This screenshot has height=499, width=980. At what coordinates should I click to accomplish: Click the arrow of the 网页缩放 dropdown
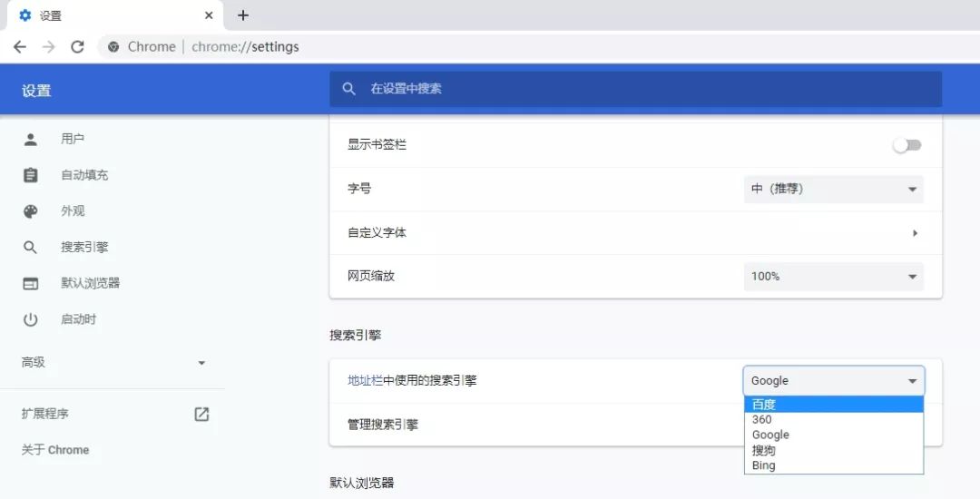[913, 277]
